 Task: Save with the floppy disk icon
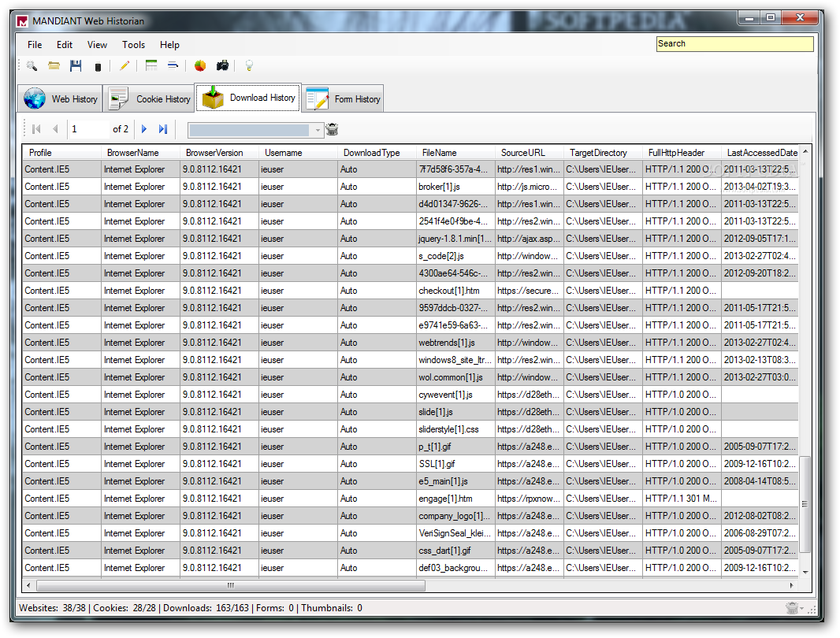[76, 66]
